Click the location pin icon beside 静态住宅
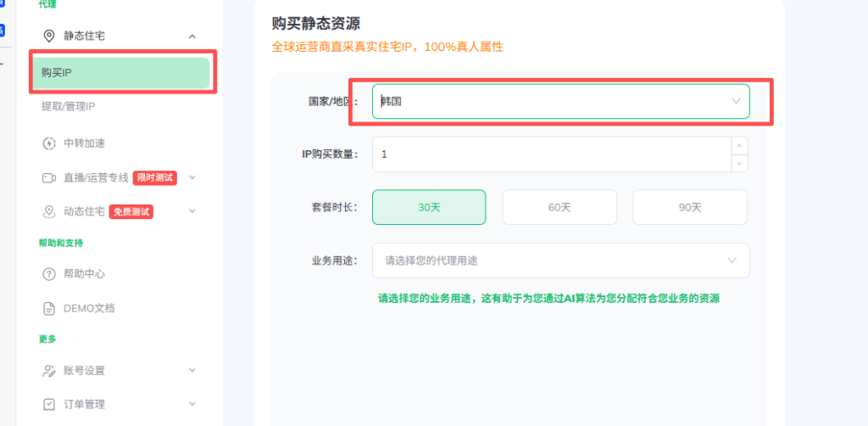The width and height of the screenshot is (868, 426). (49, 36)
